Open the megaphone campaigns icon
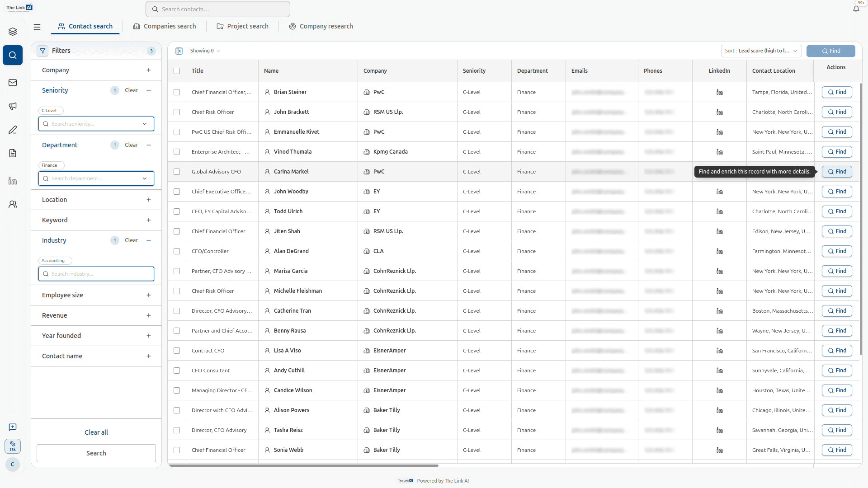Viewport: 868px width, 488px height. 13,106
